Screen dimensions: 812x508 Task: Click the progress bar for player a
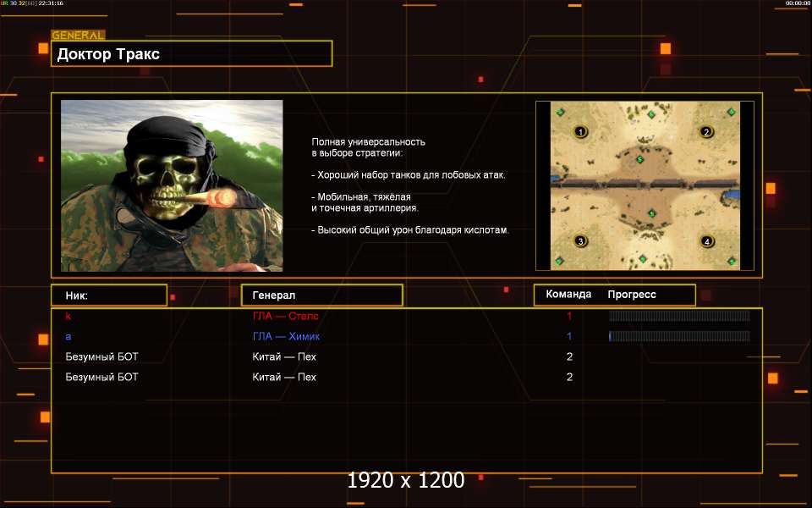(679, 336)
